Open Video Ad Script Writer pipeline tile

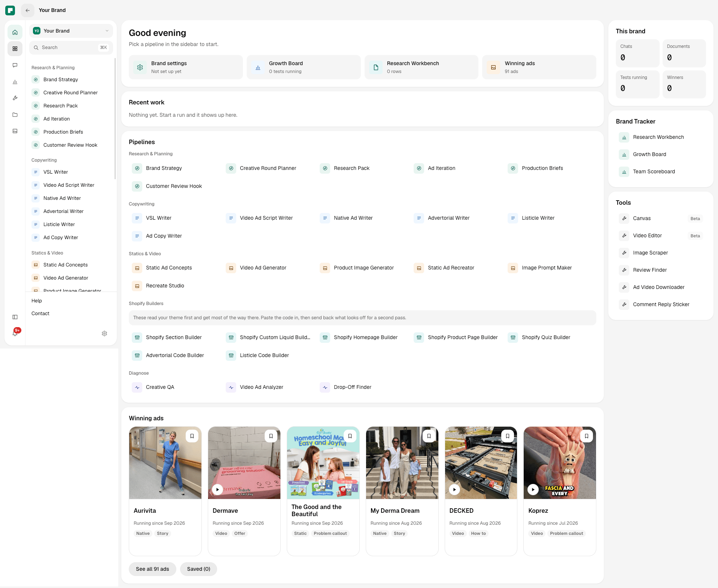click(x=268, y=218)
